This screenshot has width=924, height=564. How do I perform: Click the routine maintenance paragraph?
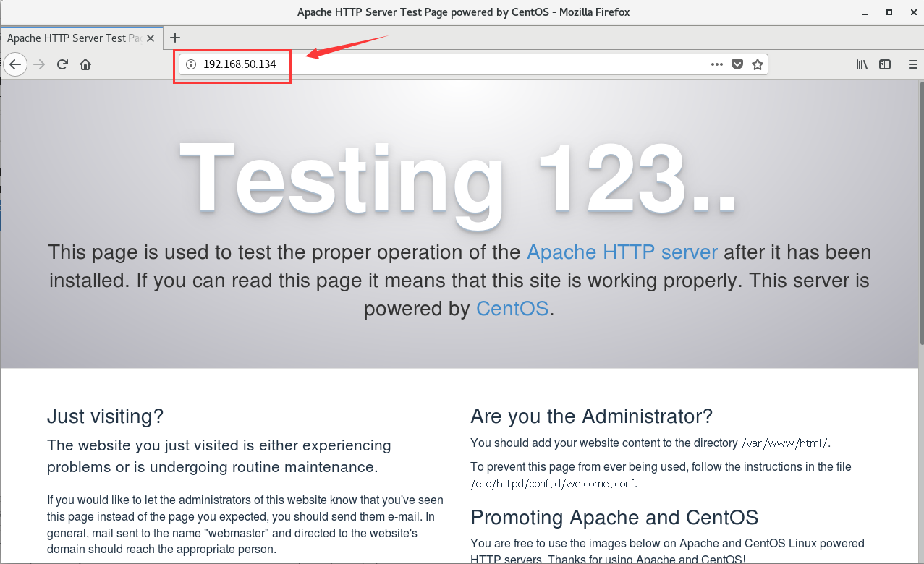tap(219, 456)
